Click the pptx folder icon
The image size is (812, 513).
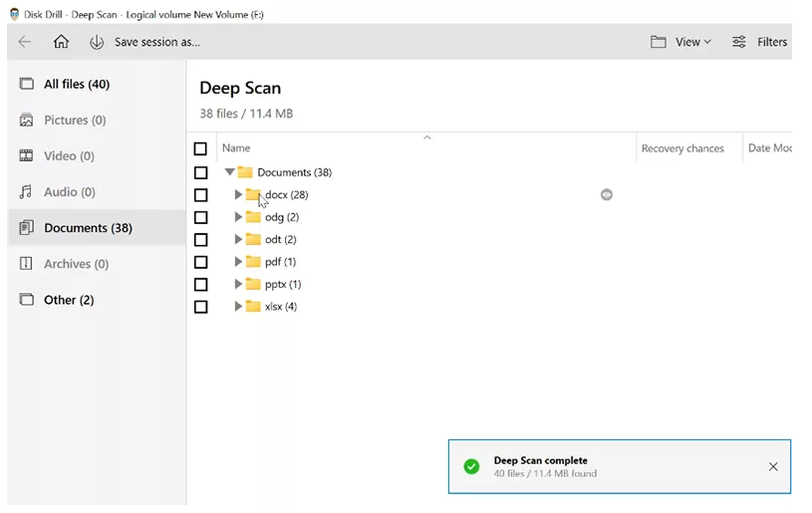pos(253,284)
